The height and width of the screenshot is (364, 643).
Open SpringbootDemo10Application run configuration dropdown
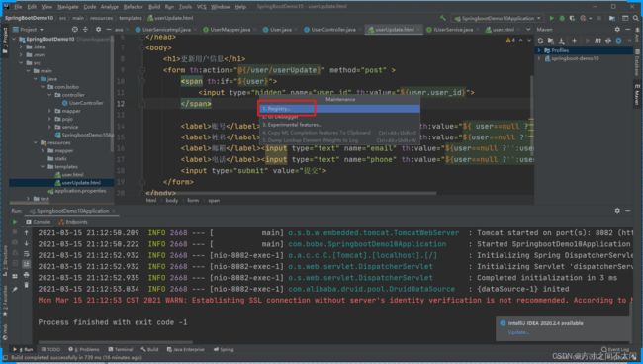498,18
